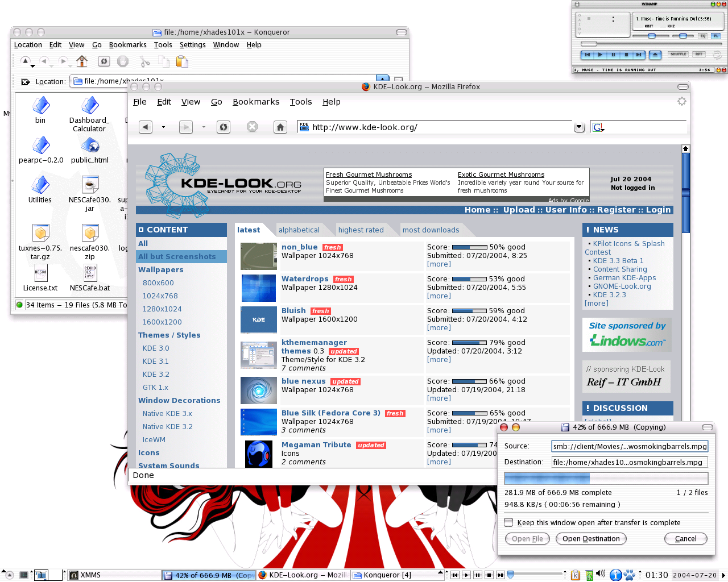728x582 pixels.
Task: Click 'Waterdrops' wallpaper link
Action: click(305, 279)
